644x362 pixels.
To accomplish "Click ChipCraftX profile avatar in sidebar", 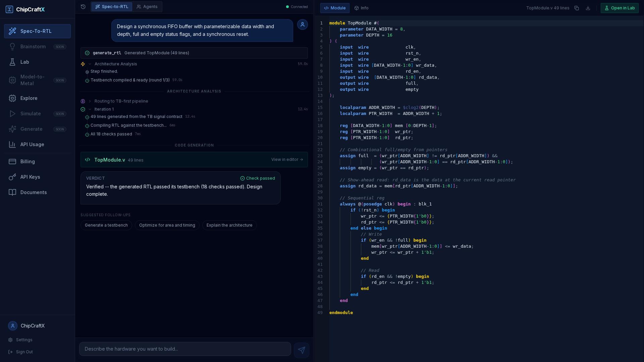I will tap(13, 326).
